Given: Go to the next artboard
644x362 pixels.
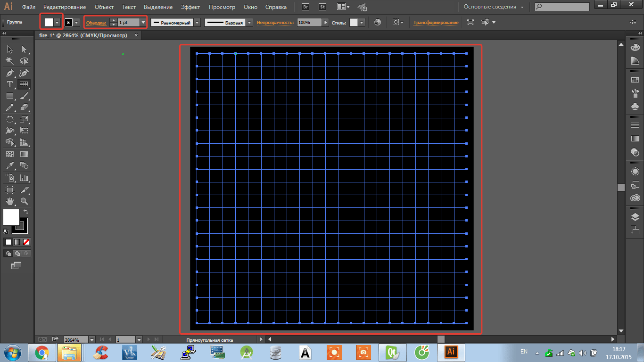Looking at the screenshot, I should 149,339.
